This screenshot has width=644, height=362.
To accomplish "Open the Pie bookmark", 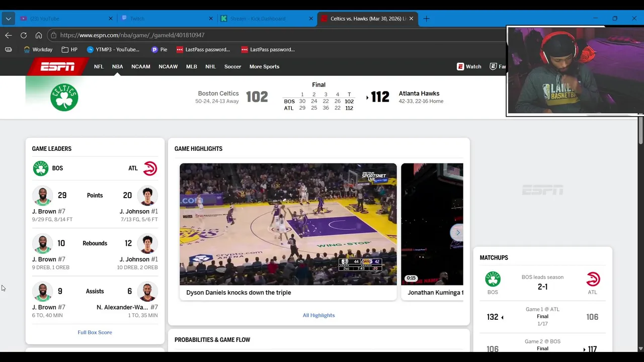I will click(159, 49).
